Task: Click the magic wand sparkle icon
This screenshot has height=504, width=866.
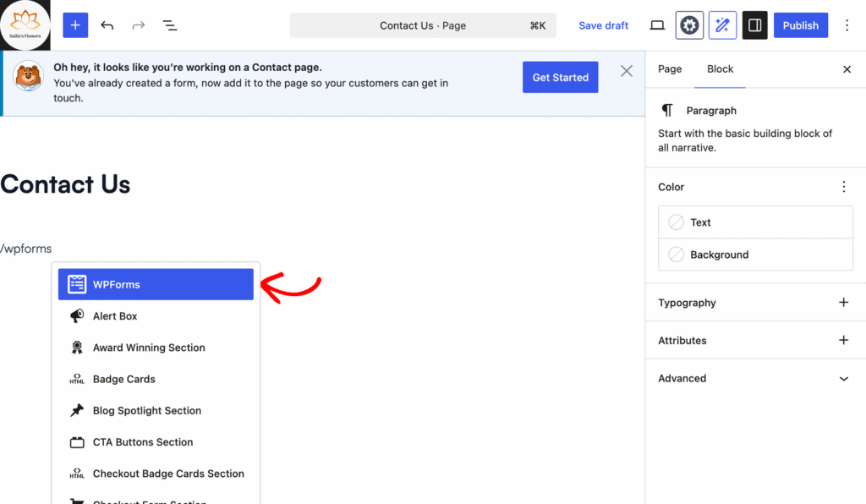Action: [x=722, y=25]
